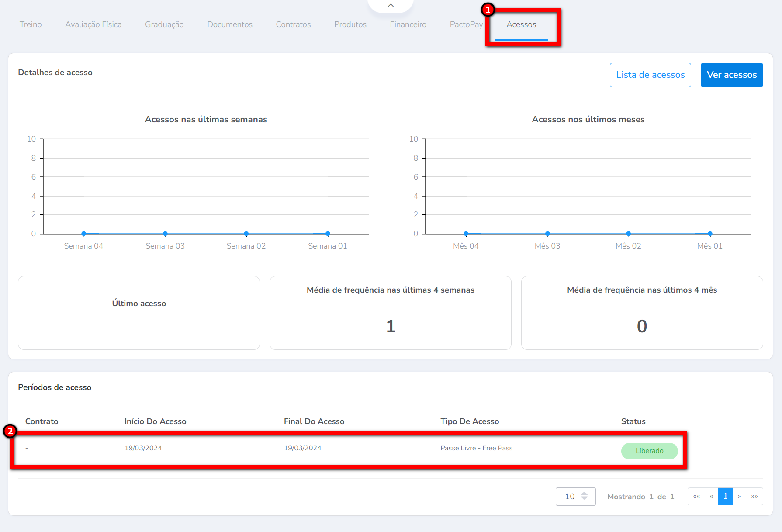Click the Liberado status badge
This screenshot has width=782, height=532.
tap(649, 451)
